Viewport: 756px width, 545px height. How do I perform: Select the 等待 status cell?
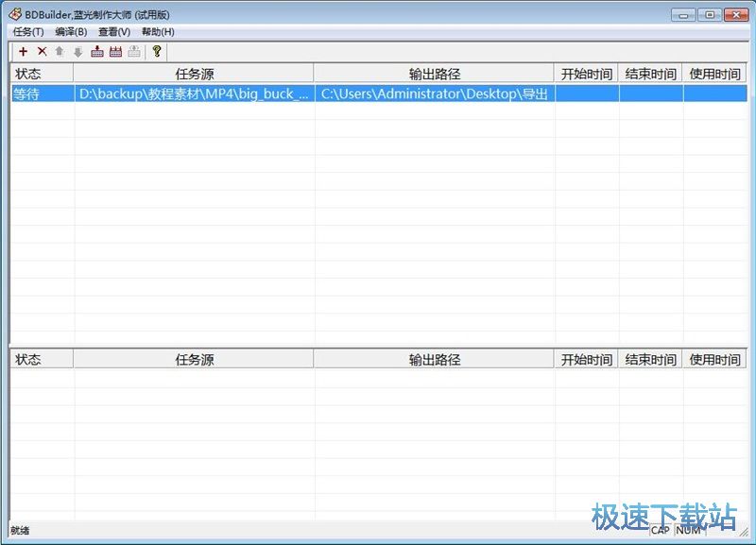click(43, 94)
